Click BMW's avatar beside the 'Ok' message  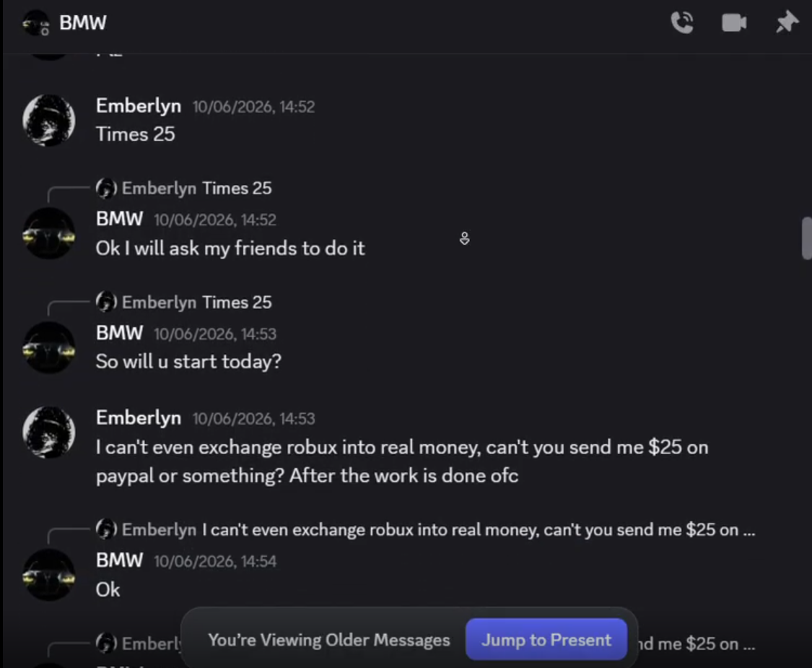pos(48,576)
